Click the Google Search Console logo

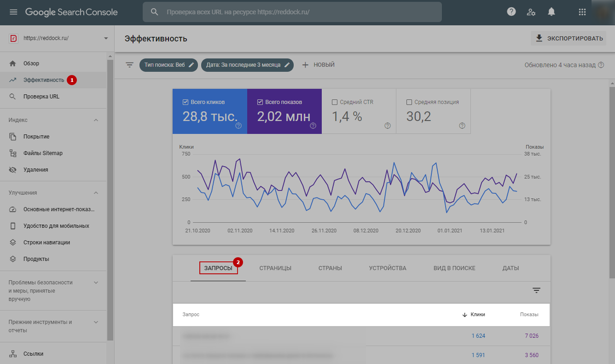tap(71, 12)
